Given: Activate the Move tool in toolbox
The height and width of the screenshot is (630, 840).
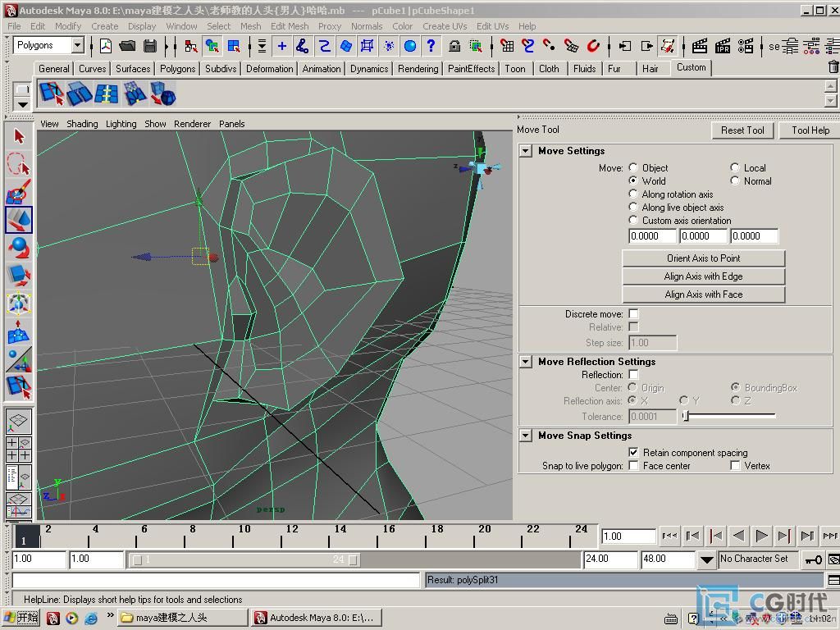Looking at the screenshot, I should tap(19, 220).
